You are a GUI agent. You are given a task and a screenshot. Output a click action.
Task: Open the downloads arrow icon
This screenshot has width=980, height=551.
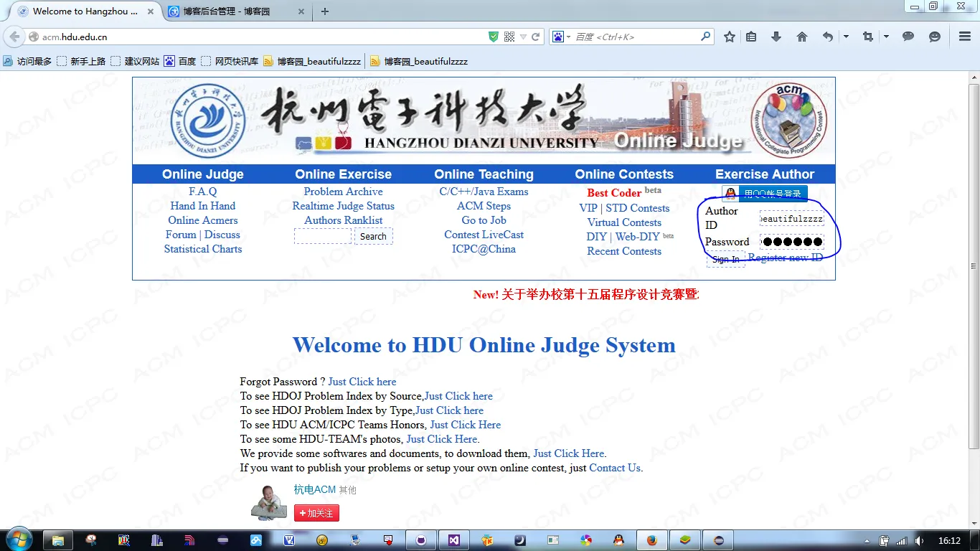776,37
